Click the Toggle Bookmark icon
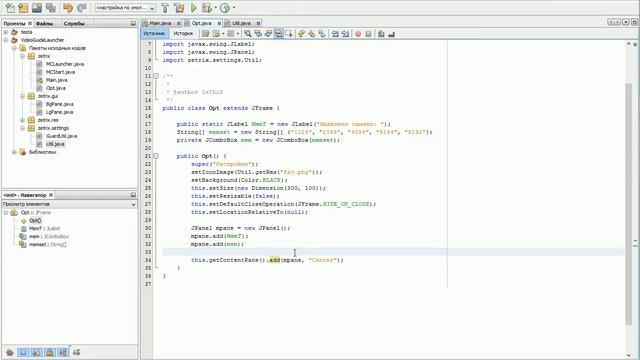 (322, 34)
